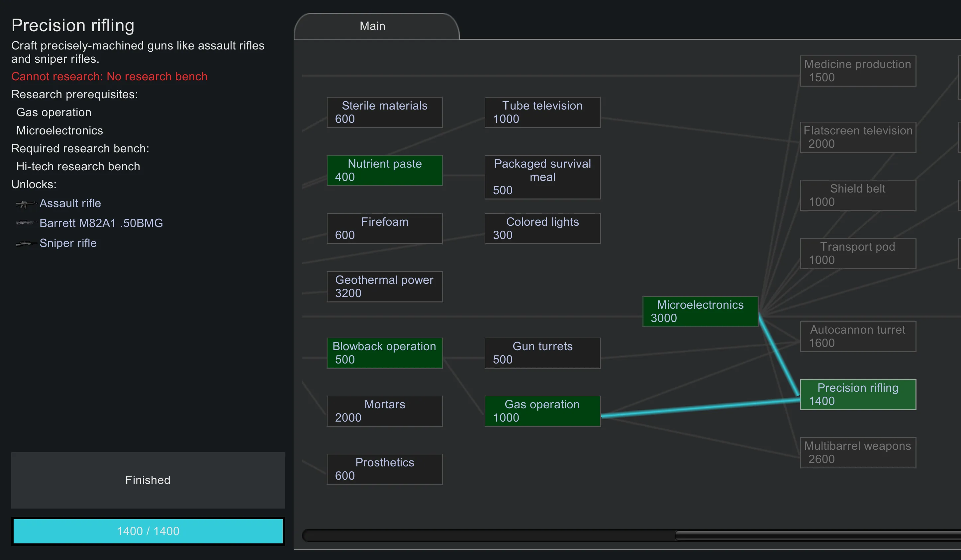Screen dimensions: 961x560
Task: Pick the Packaged survival meal project
Action: pyautogui.click(x=542, y=177)
